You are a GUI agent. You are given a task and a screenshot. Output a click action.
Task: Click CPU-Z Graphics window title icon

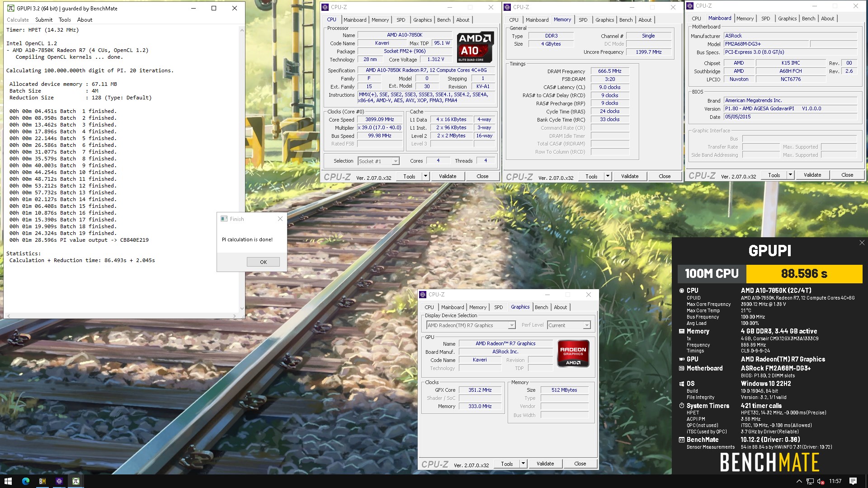click(423, 295)
